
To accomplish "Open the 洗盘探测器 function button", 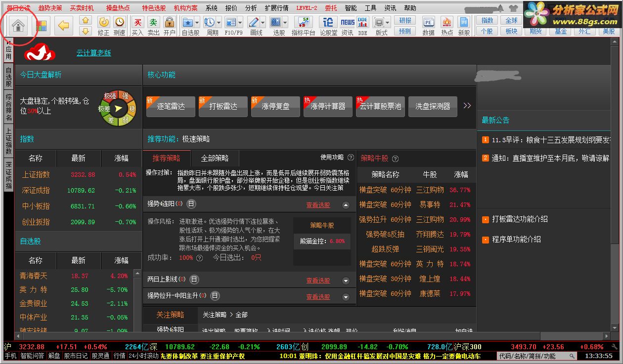I will (x=433, y=106).
